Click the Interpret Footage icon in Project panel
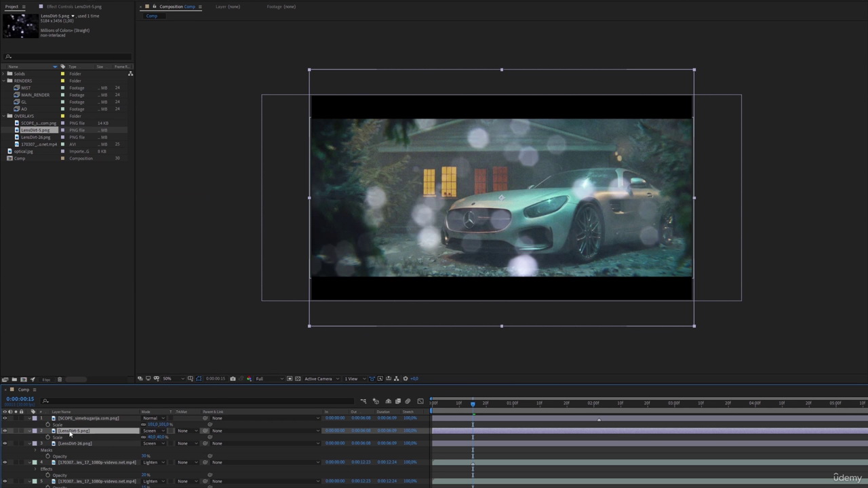868x488 pixels. click(5, 380)
